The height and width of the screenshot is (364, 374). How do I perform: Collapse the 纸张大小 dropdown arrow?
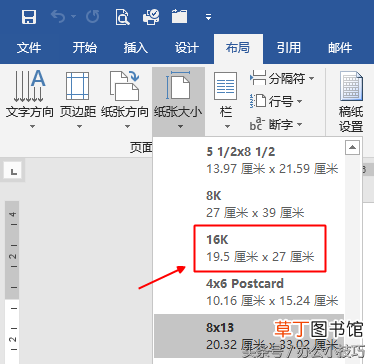180,127
